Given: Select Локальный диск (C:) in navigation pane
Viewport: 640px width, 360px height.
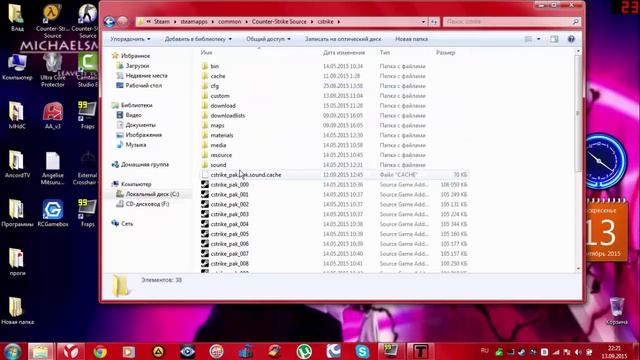Looking at the screenshot, I should [x=152, y=194].
